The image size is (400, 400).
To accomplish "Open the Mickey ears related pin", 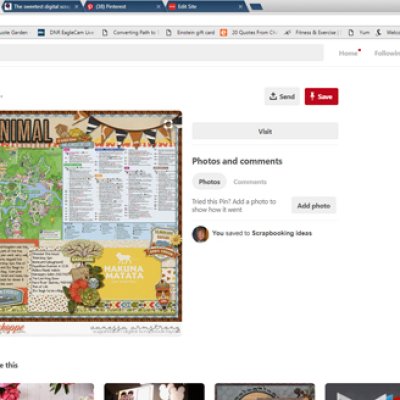I will click(x=154, y=392).
